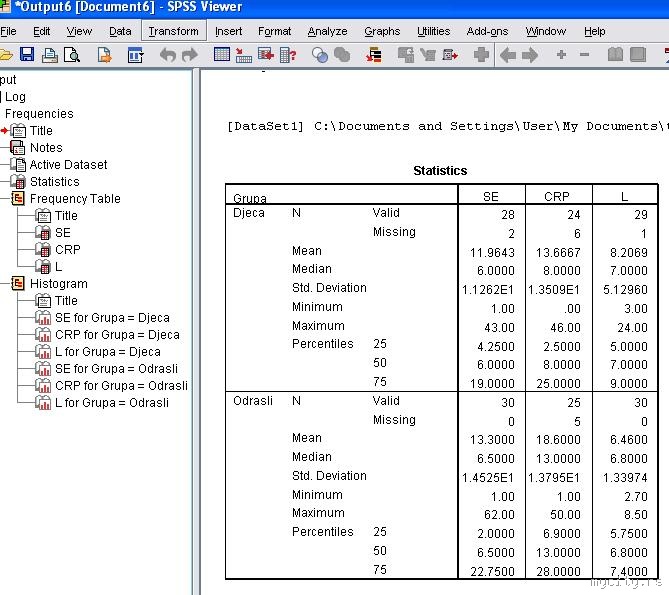Click the Export output icon
The image size is (669, 595).
[x=105, y=55]
